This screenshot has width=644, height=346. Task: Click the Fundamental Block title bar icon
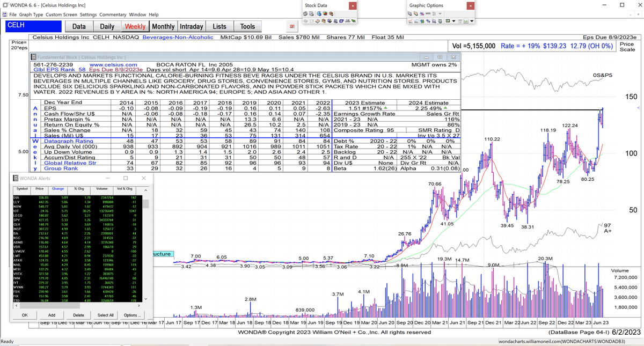33,57
